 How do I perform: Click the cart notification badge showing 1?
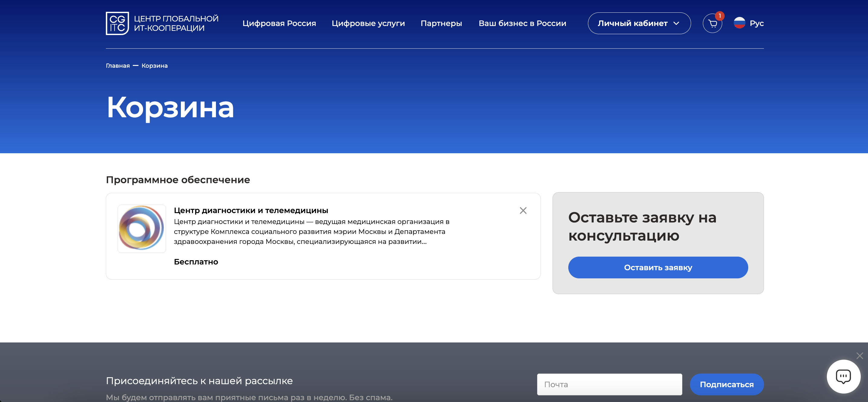pyautogui.click(x=720, y=16)
